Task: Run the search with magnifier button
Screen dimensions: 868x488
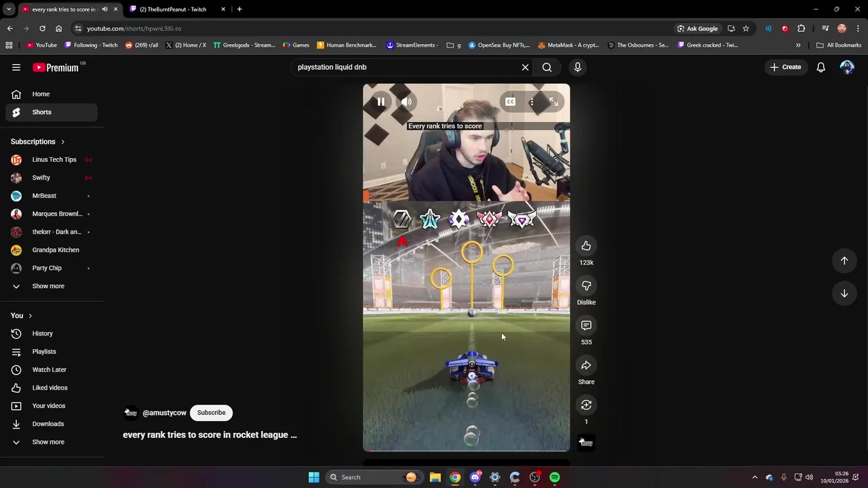Action: coord(547,67)
